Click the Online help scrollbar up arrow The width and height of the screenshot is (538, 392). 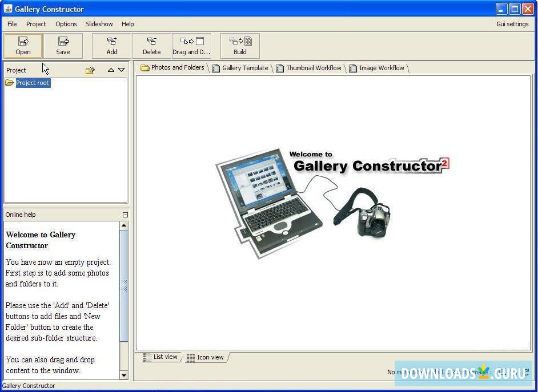coord(124,225)
